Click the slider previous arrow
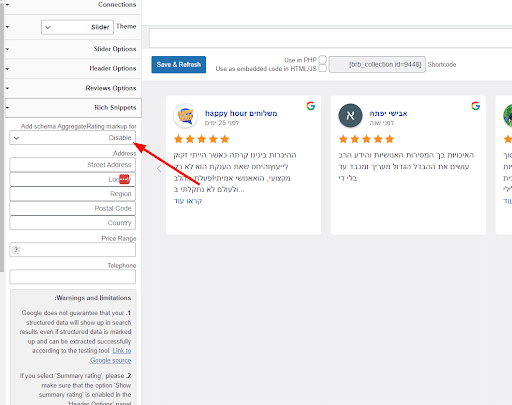This screenshot has height=405, width=512. tap(159, 169)
